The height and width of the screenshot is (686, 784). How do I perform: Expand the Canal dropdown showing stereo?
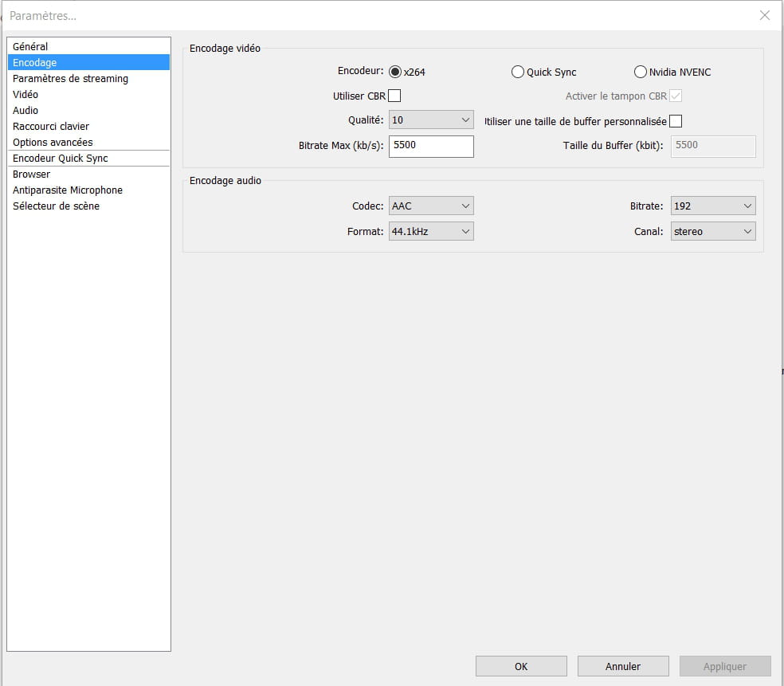coord(713,232)
